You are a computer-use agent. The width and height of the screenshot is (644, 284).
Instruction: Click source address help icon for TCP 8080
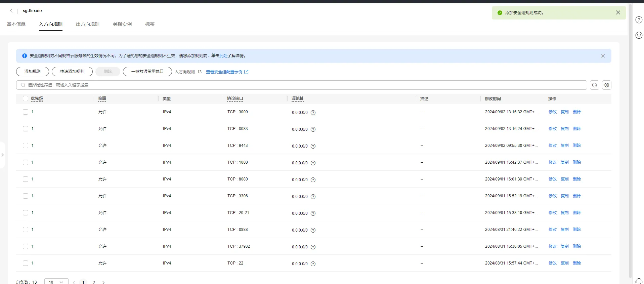click(313, 180)
